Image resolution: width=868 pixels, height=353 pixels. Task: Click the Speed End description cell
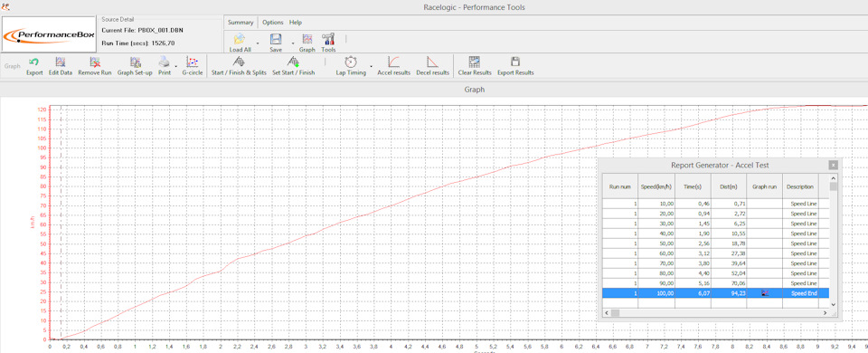click(x=800, y=293)
